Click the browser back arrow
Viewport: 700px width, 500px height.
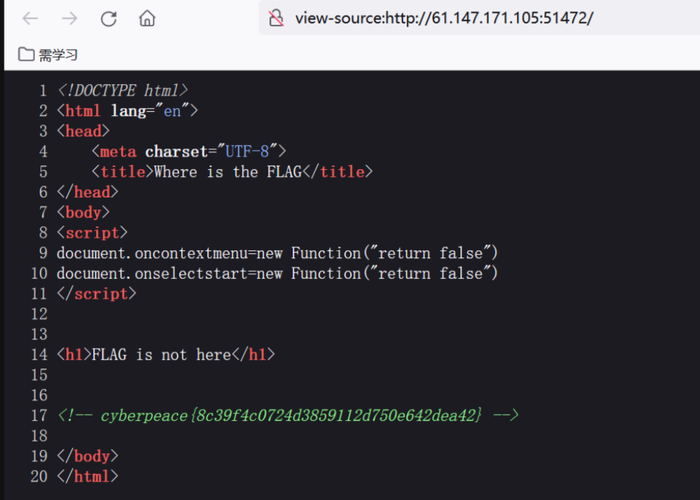point(30,18)
